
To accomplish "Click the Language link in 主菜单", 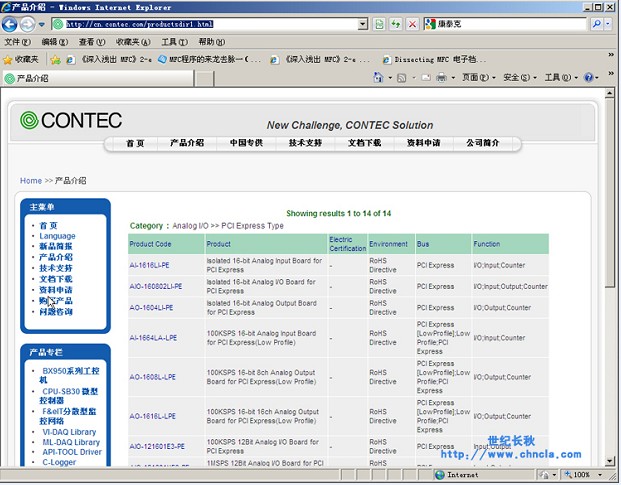I will [x=57, y=236].
